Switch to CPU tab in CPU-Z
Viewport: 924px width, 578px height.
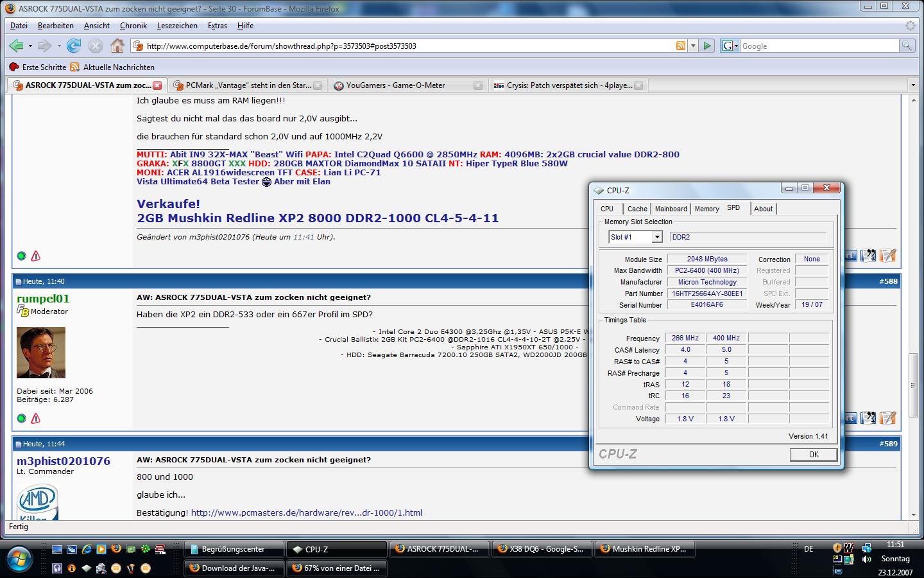tap(607, 209)
